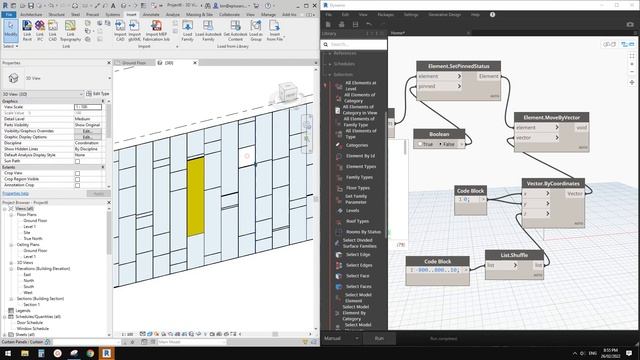Viewport: 640px width, 360px height.
Task: Click Edit for Visibility/Graphics Overrides
Action: (x=87, y=131)
